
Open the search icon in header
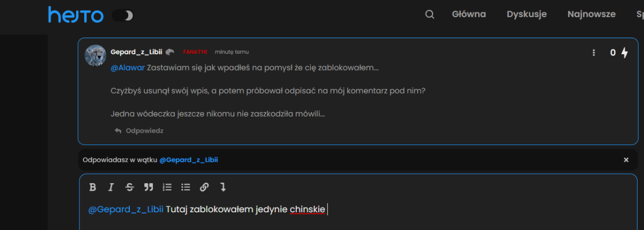pyautogui.click(x=429, y=15)
